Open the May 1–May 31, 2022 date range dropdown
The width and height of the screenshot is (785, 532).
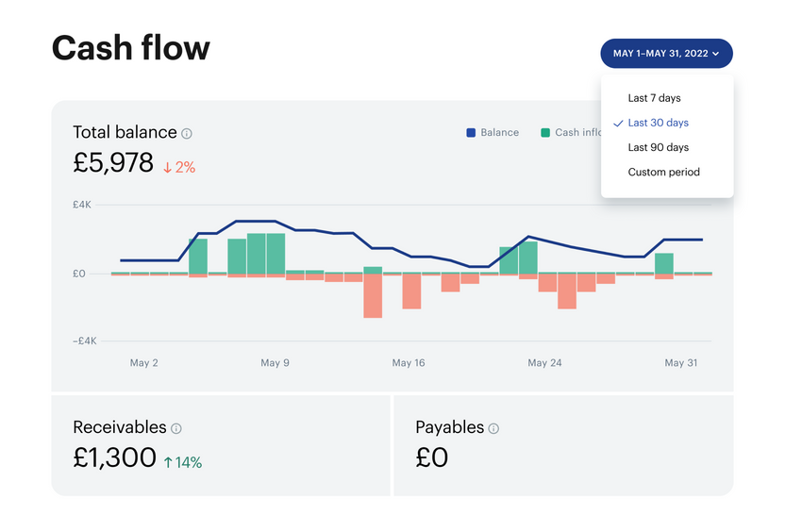coord(666,54)
